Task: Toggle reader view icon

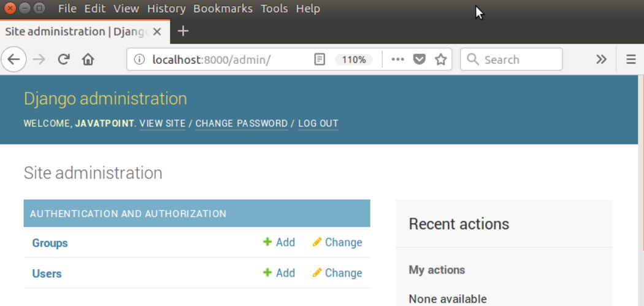Action: (x=319, y=59)
